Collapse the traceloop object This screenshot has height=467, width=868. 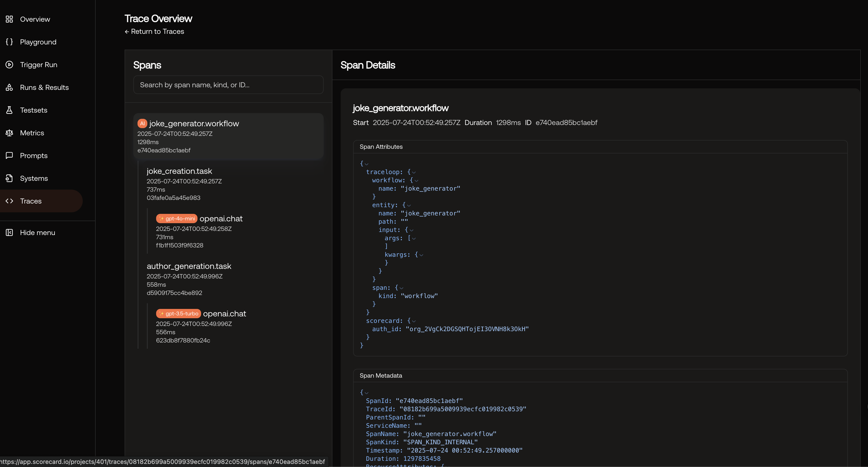click(414, 172)
